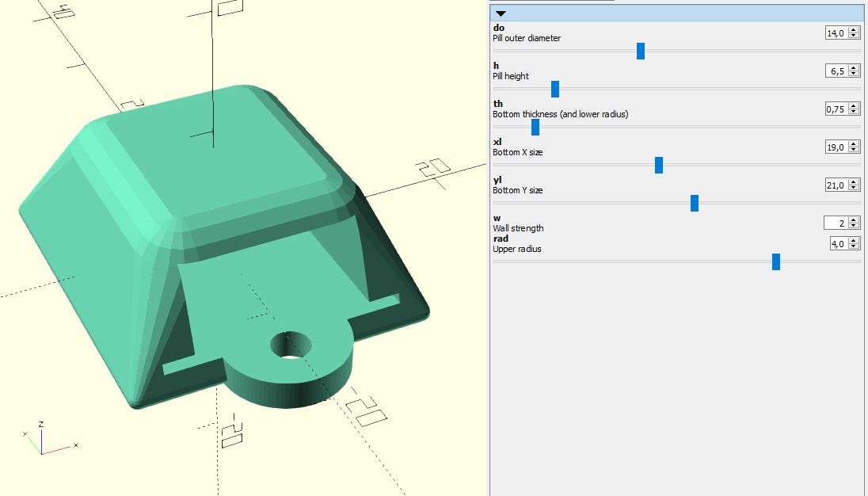868x496 pixels.
Task: Increase Bottom Y size with up arrow
Action: pos(854,182)
